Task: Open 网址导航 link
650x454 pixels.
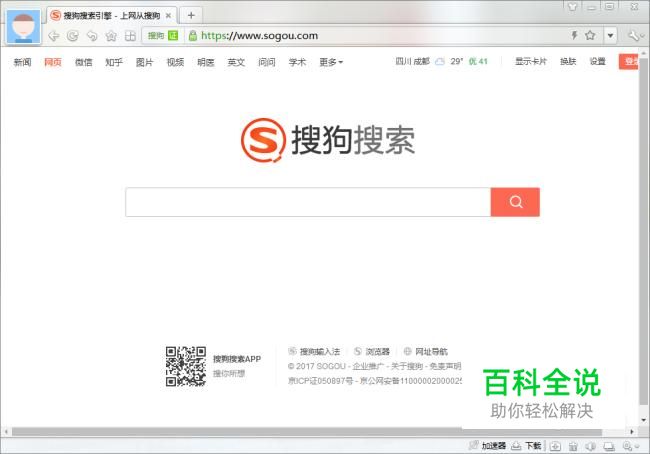Action: (426, 352)
